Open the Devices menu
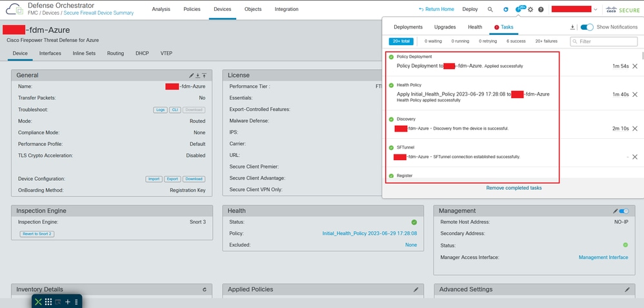 point(223,9)
